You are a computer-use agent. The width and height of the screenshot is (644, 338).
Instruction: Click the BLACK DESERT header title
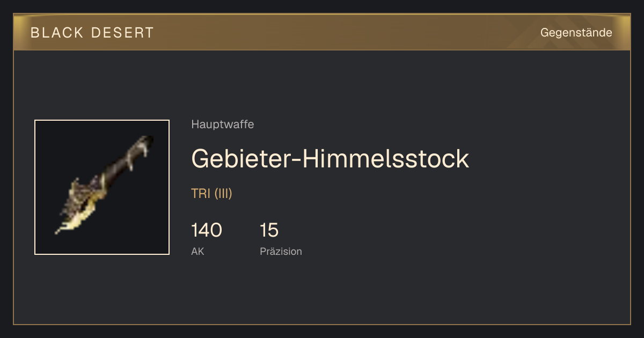point(92,33)
